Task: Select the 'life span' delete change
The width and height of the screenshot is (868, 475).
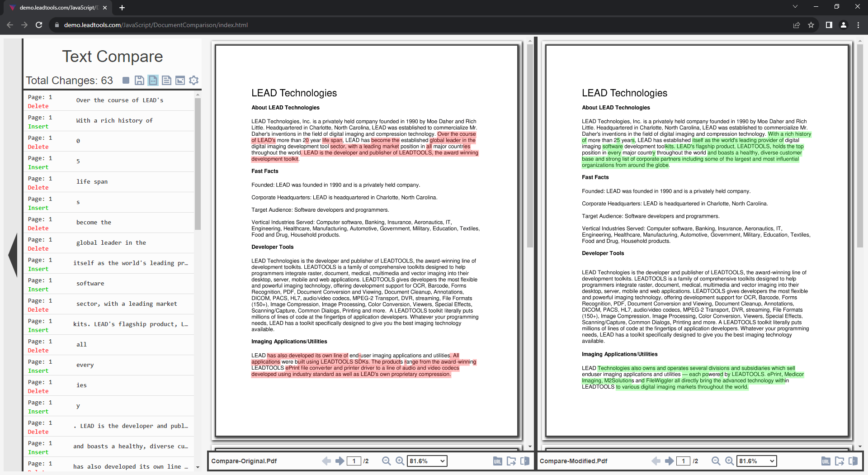Action: coord(109,182)
